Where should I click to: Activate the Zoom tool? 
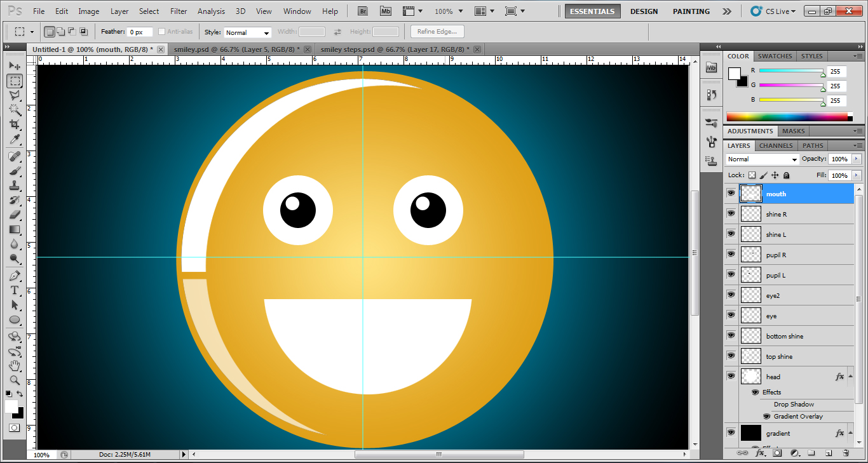tap(13, 381)
